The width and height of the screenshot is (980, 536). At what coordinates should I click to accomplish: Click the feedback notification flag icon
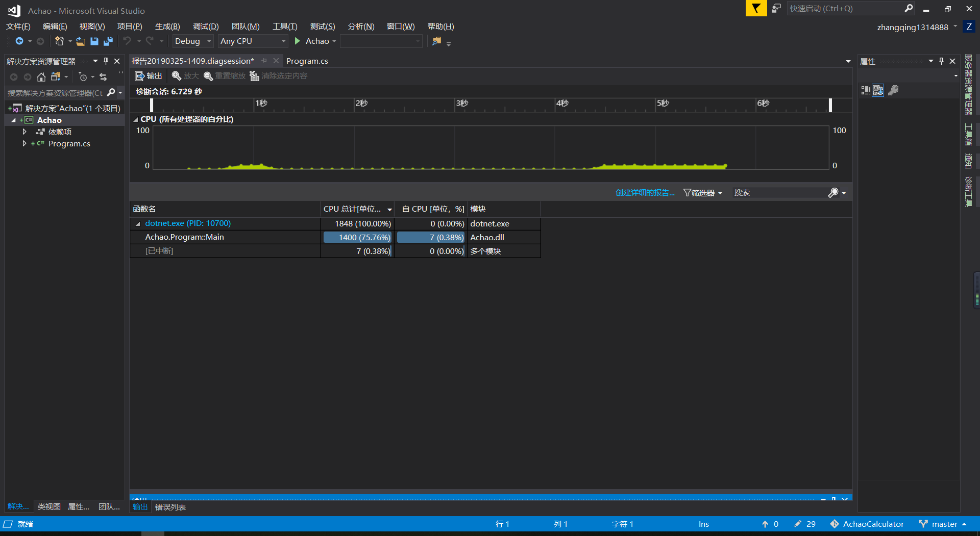pyautogui.click(x=756, y=8)
